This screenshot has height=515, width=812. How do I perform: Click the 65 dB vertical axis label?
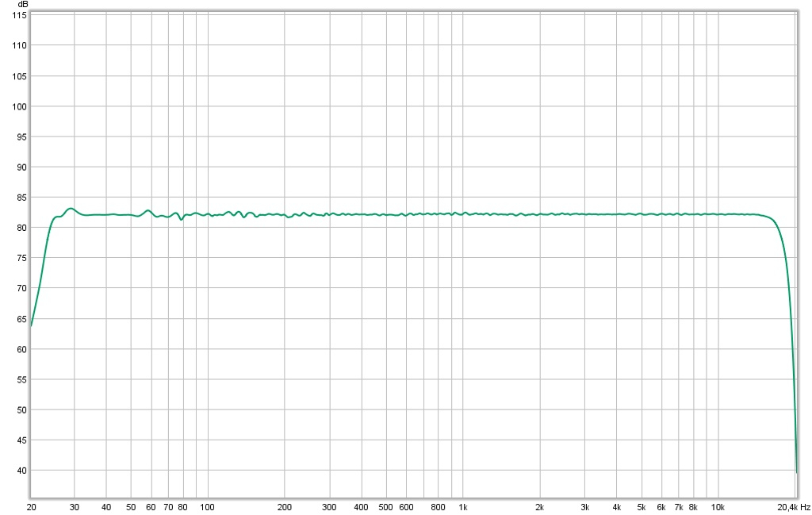pyautogui.click(x=21, y=319)
